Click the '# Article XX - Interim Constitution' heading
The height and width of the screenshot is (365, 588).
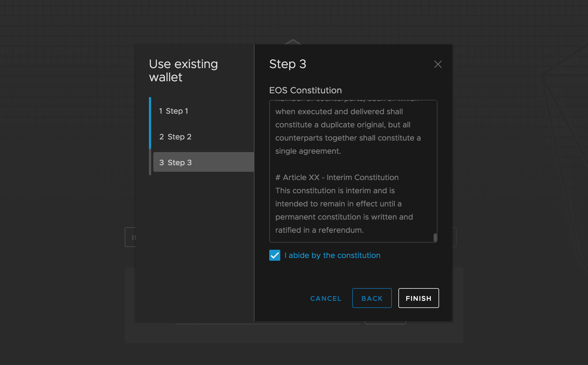click(x=337, y=177)
